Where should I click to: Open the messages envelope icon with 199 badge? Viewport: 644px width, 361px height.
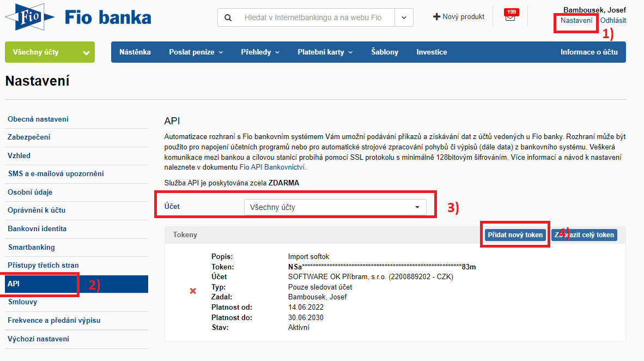(510, 16)
